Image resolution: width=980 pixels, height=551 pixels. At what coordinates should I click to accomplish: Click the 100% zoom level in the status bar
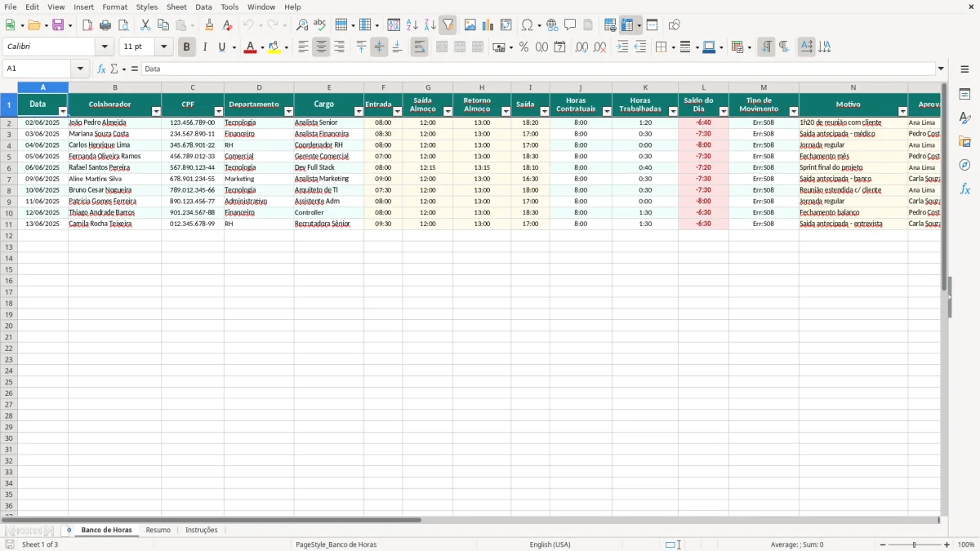click(966, 544)
